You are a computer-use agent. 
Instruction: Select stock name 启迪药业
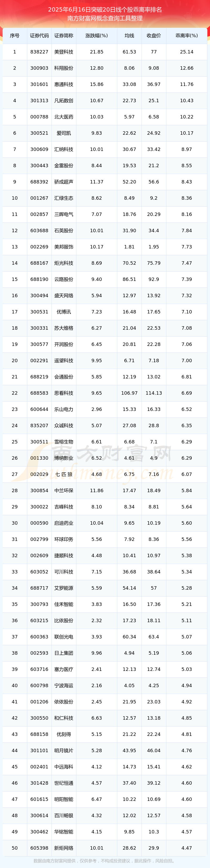point(64,523)
